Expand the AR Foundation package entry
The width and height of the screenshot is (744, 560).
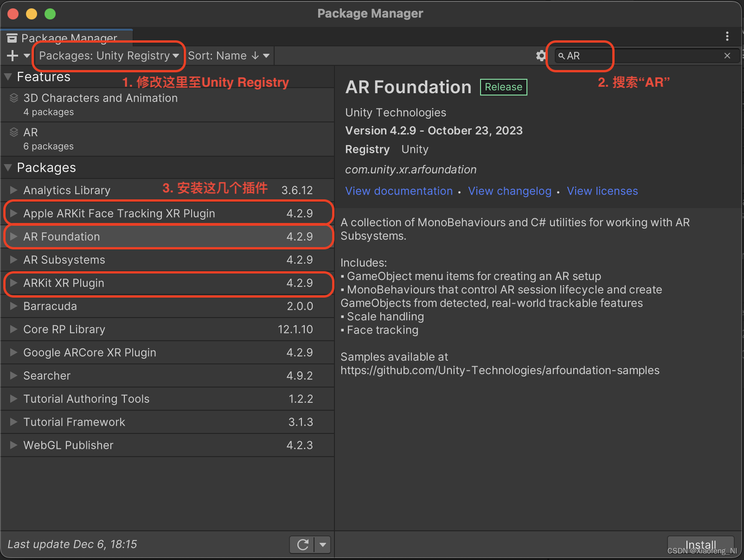tap(13, 236)
